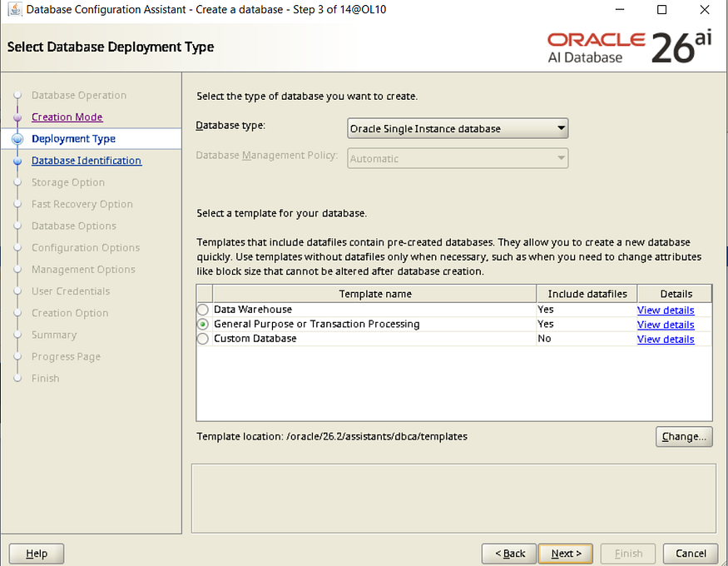Go to the Creation Mode step

[x=67, y=117]
